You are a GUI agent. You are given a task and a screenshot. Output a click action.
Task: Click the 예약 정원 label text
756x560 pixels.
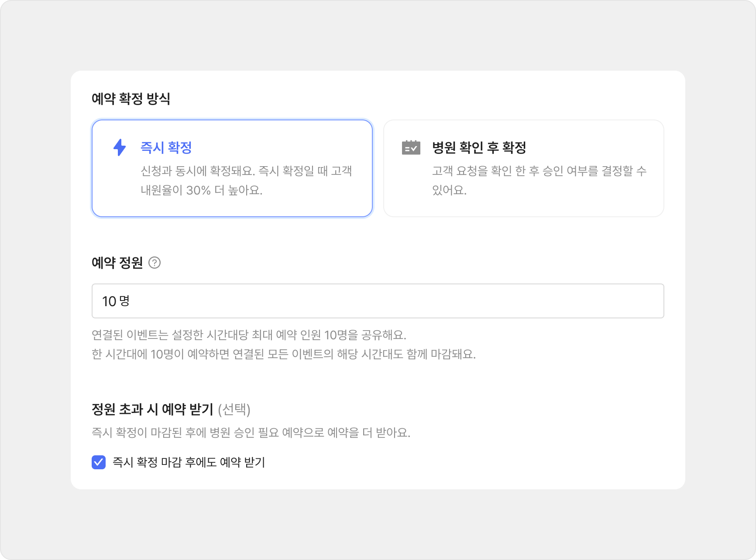click(117, 263)
